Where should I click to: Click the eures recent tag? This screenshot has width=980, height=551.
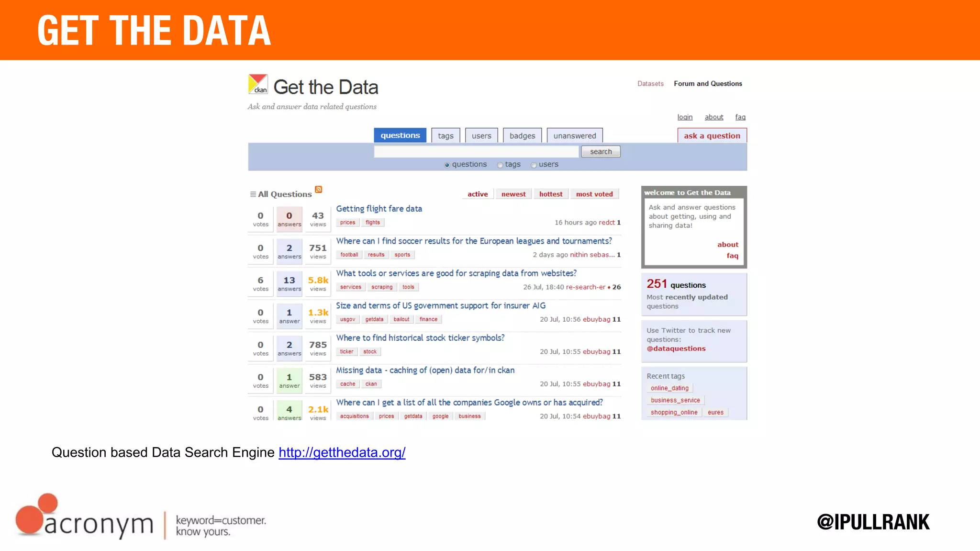(715, 413)
